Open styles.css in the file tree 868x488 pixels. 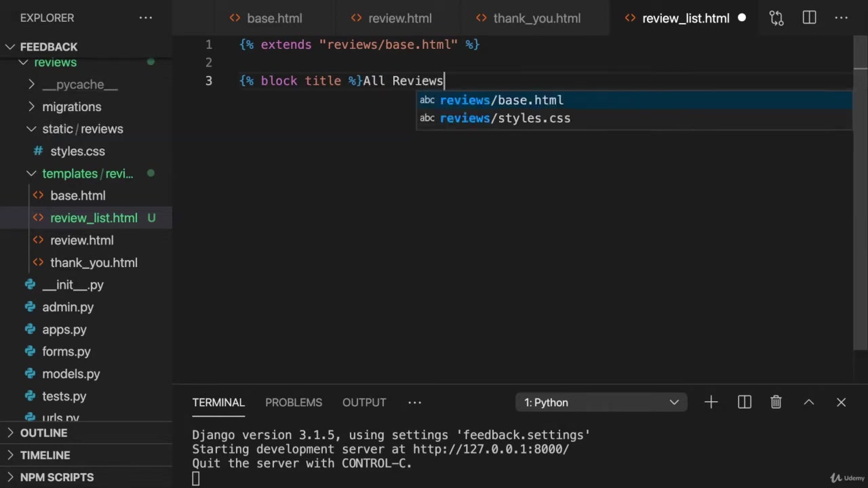(x=77, y=151)
